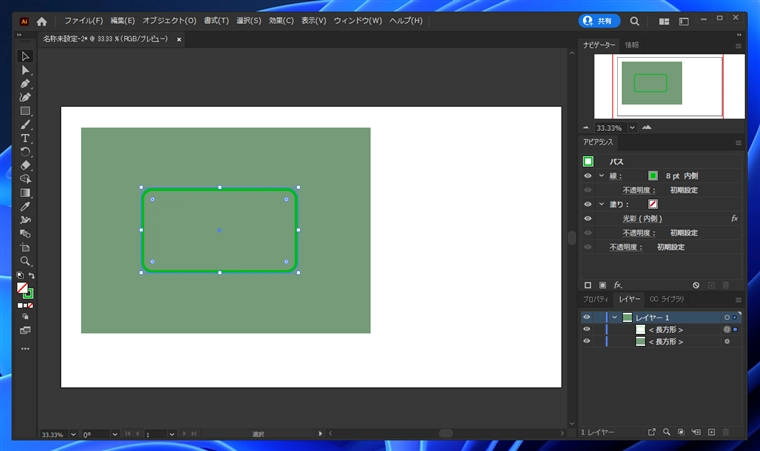Toggle visibility of the stroke attribute
Image resolution: width=760 pixels, height=451 pixels.
click(588, 176)
